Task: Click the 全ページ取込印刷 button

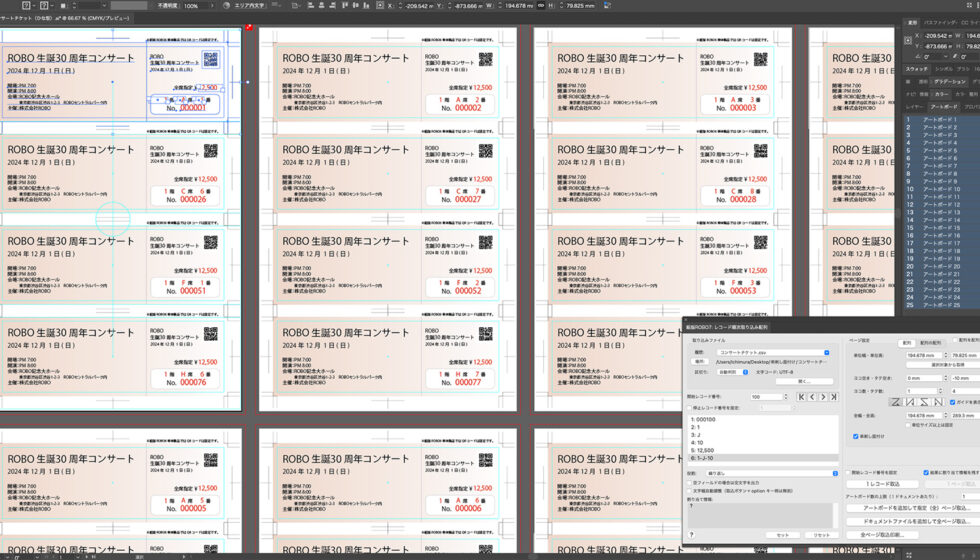Action: click(x=882, y=534)
